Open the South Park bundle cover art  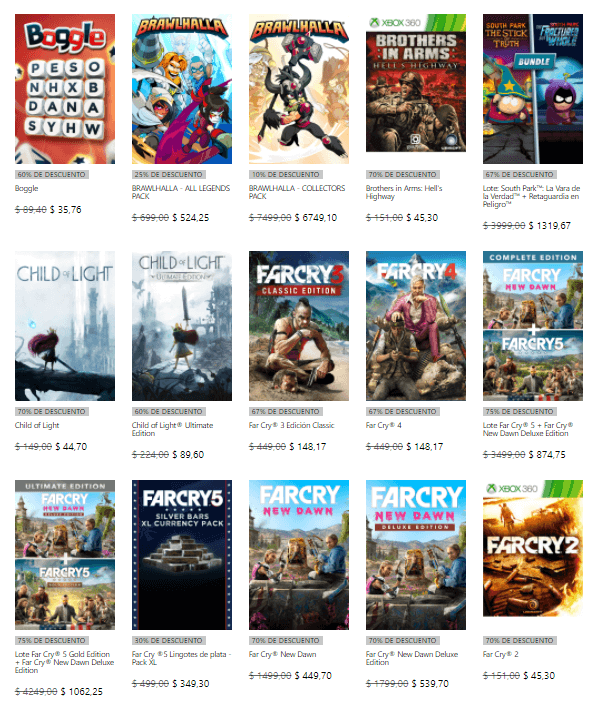point(533,89)
